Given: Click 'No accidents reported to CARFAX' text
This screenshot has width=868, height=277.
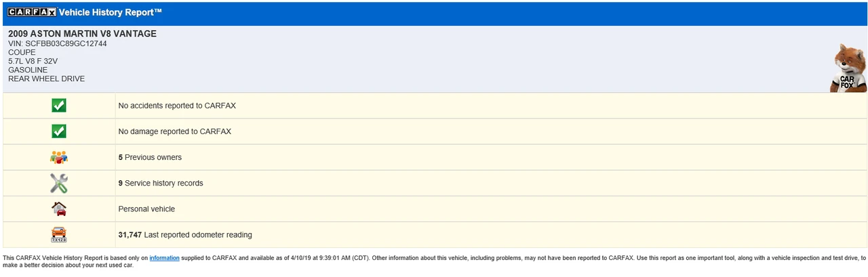Looking at the screenshot, I should 177,106.
